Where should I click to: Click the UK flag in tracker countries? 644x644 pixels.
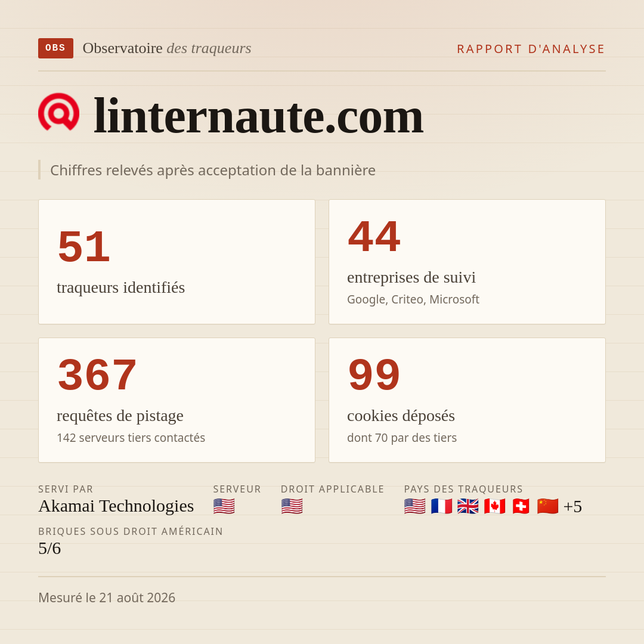coord(468,506)
